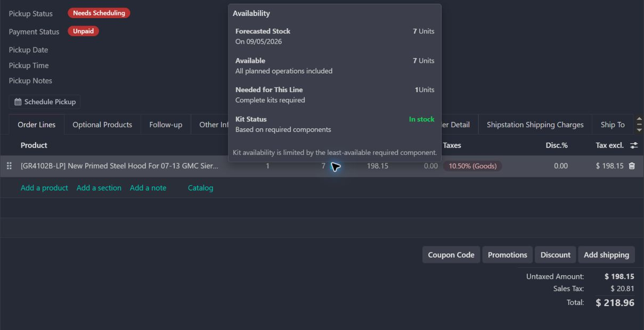Image resolution: width=644 pixels, height=330 pixels.
Task: Click the In stock kit status text
Action: (421, 119)
